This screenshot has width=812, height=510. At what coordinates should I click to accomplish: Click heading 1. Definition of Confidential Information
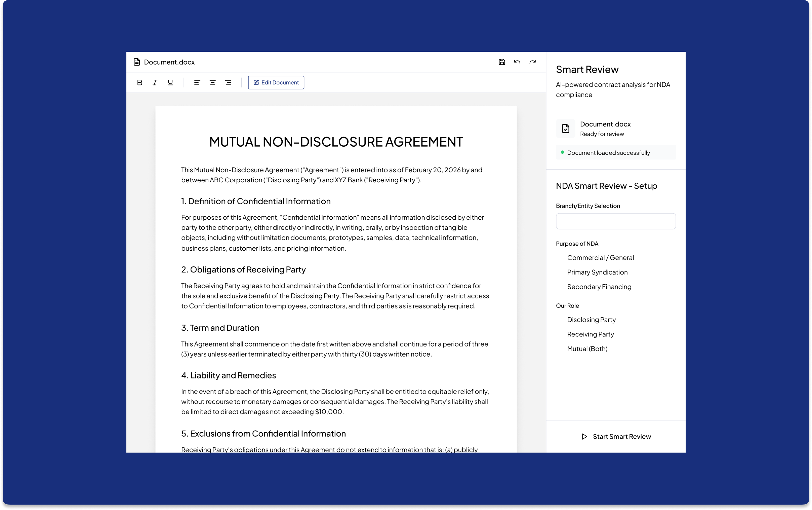(256, 202)
